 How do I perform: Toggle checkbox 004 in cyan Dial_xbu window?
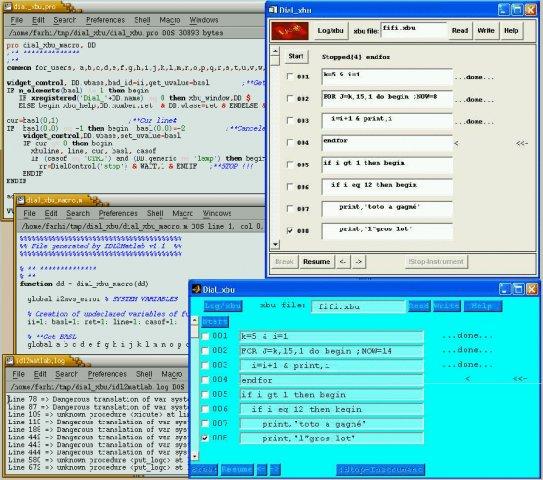205,380
